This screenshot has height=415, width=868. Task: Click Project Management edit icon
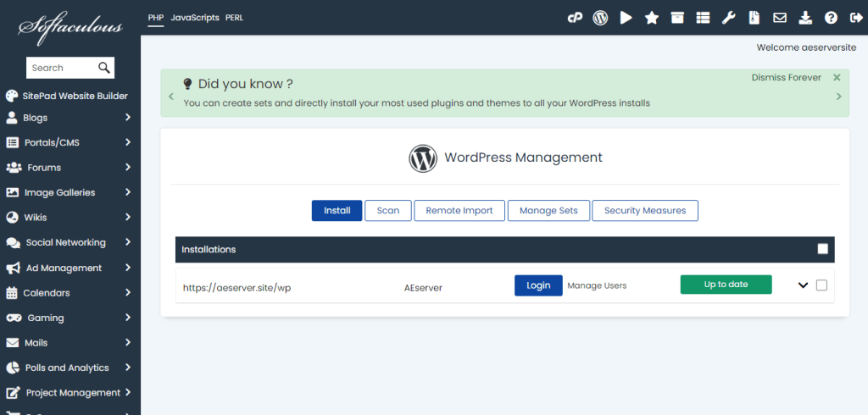click(13, 393)
